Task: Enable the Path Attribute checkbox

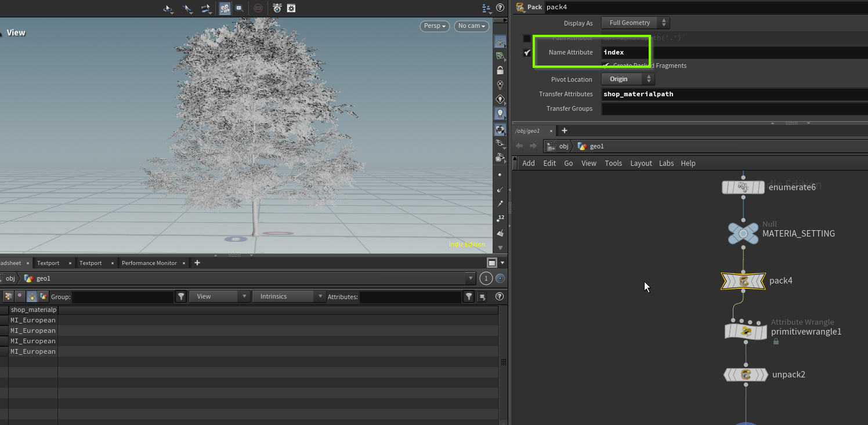Action: [x=527, y=38]
